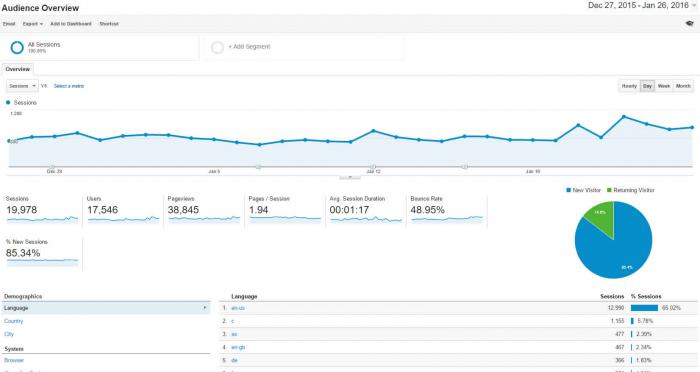Select Country in Demographics list
The height and width of the screenshot is (372, 700).
tap(13, 321)
